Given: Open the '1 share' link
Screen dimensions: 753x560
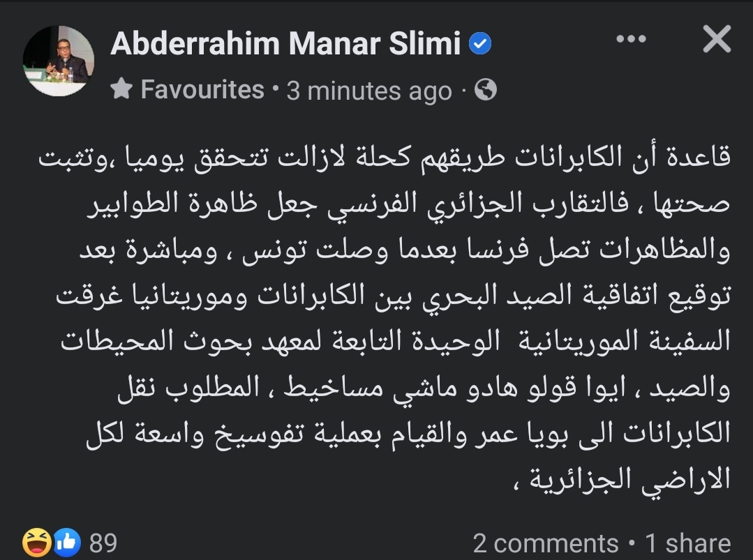Looking at the screenshot, I should coord(687,543).
